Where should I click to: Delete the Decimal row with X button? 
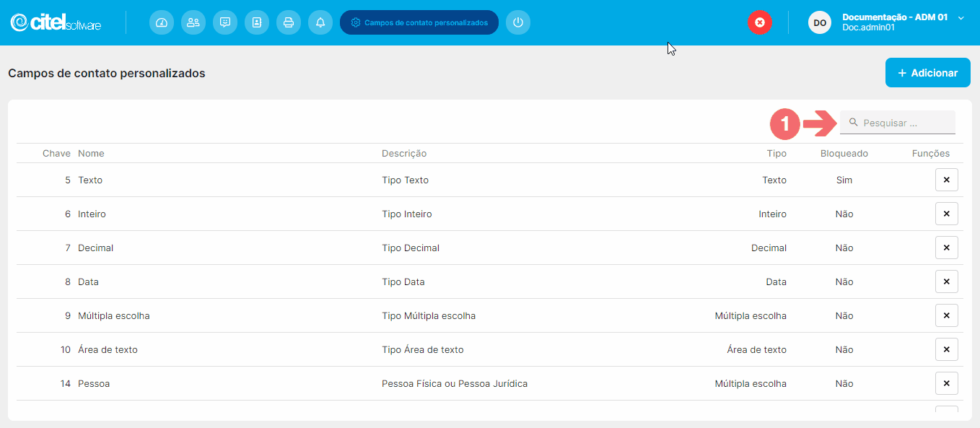click(x=947, y=248)
